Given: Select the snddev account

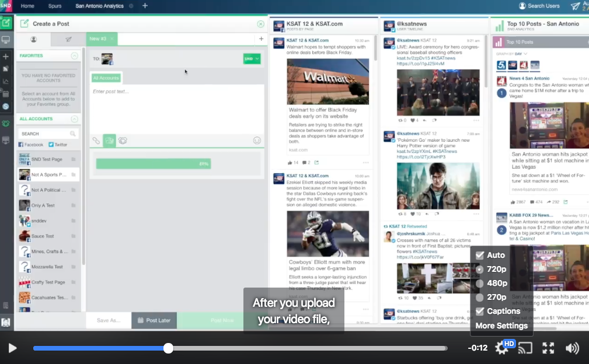Looking at the screenshot, I should pyautogui.click(x=48, y=220).
